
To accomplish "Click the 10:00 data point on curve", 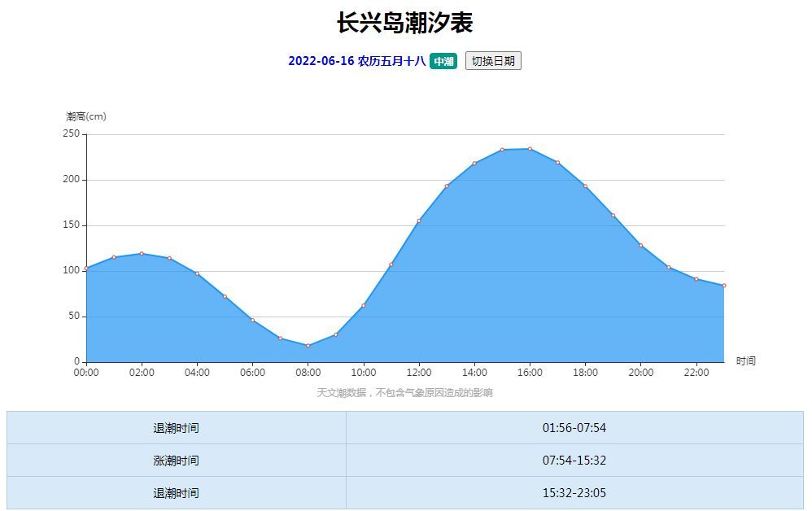I will coord(364,305).
